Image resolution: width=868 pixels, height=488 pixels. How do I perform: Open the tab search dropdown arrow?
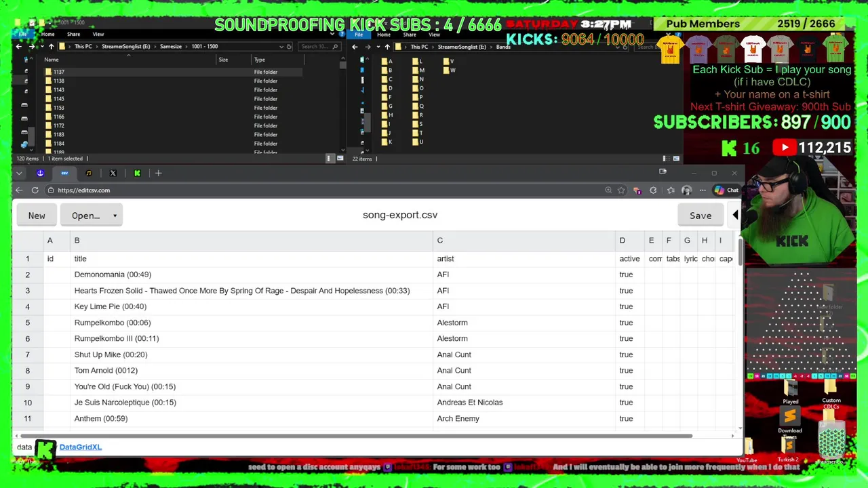click(19, 174)
